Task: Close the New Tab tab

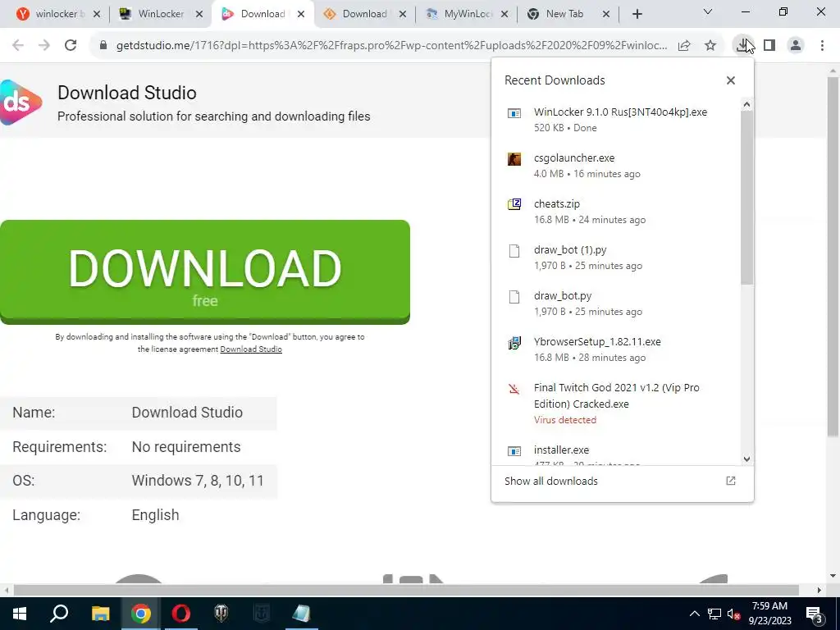Action: tap(606, 14)
